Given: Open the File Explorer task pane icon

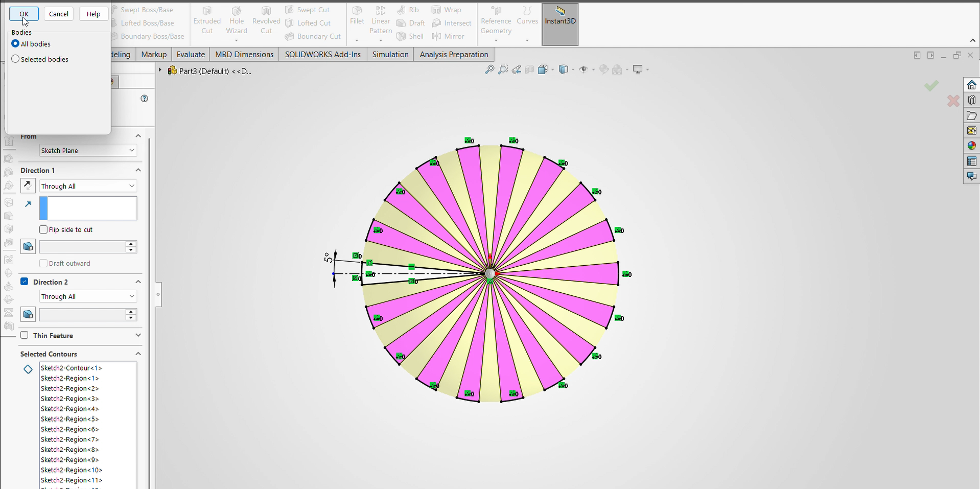Looking at the screenshot, I should click(972, 115).
